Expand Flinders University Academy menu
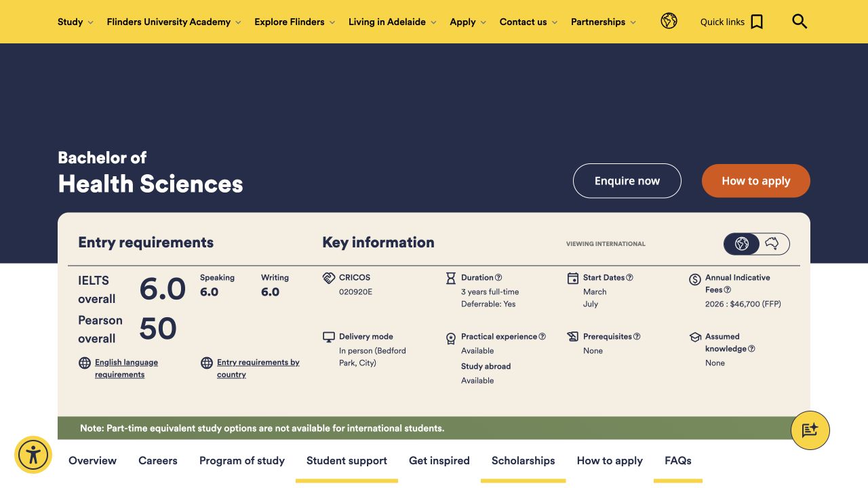This screenshot has width=868, height=488. pyautogui.click(x=174, y=22)
